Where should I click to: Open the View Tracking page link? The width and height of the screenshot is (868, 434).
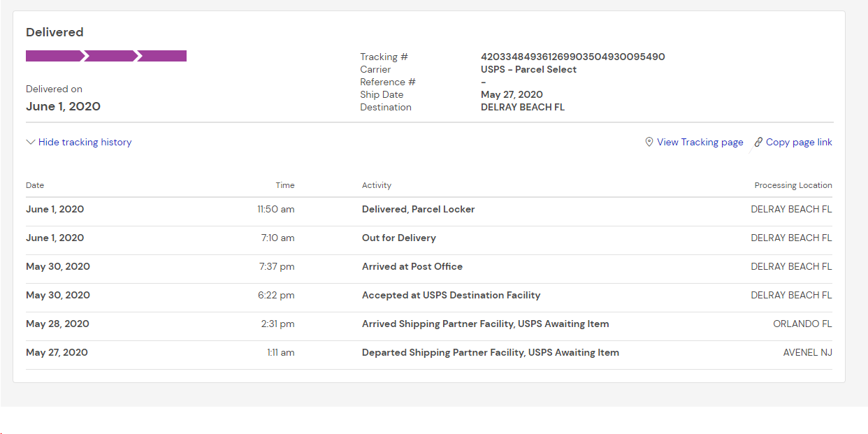pyautogui.click(x=700, y=142)
